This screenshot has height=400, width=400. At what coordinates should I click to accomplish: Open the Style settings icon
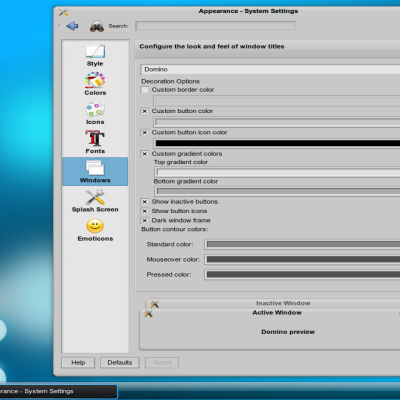point(95,51)
